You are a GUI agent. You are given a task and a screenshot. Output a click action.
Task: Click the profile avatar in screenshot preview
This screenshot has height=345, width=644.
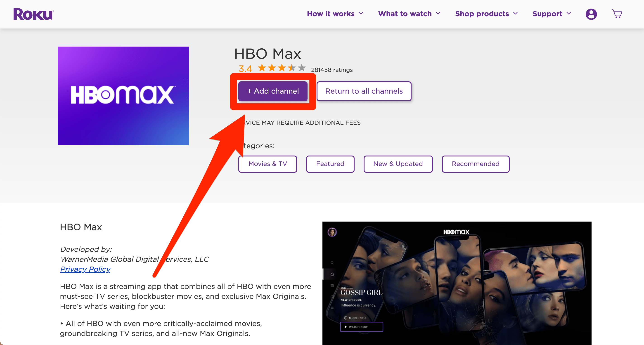332,232
